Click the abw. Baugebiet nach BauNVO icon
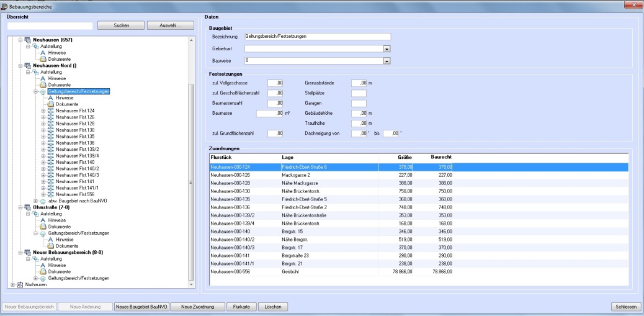This screenshot has width=644, height=316. coord(43,201)
